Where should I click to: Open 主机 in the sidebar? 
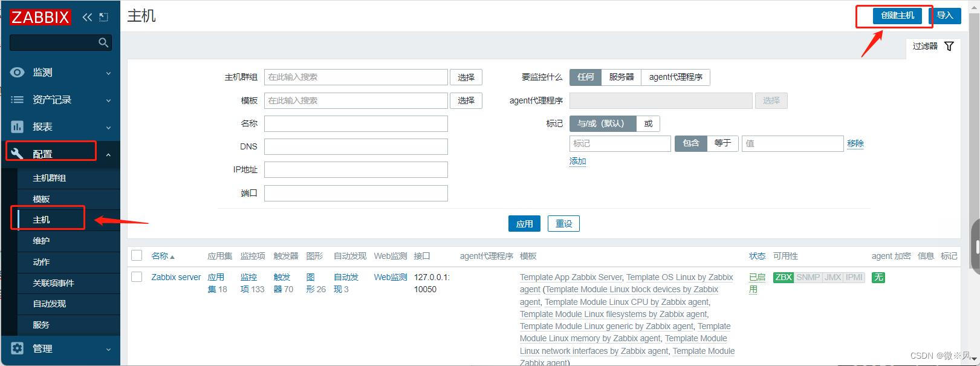(x=41, y=220)
